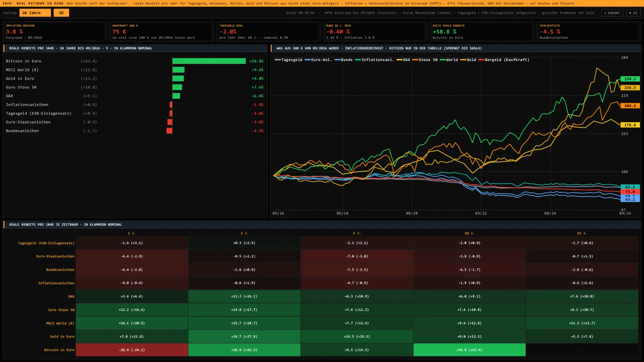The width and height of the screenshot is (644, 362).
Task: Toggle the Stoxx 50 legend entry
Action: tap(425, 60)
